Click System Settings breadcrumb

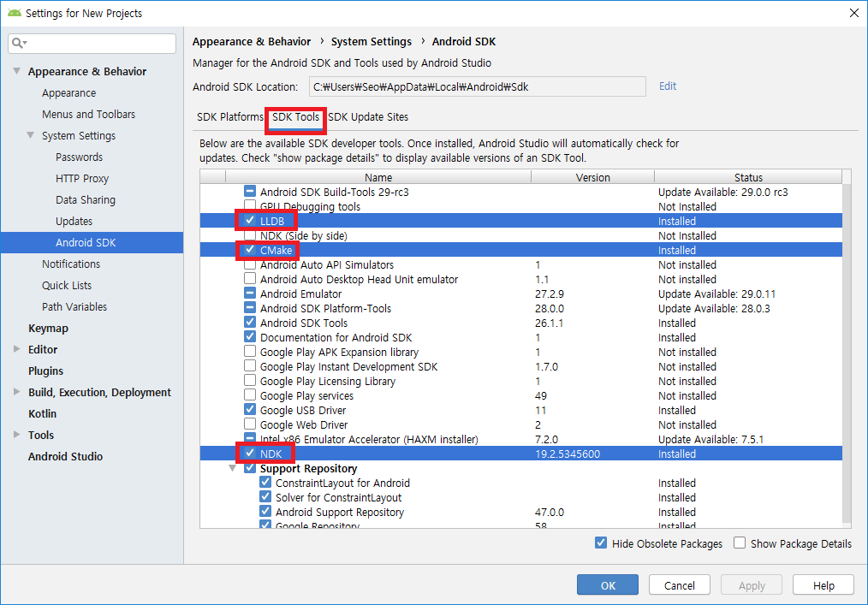pos(372,42)
